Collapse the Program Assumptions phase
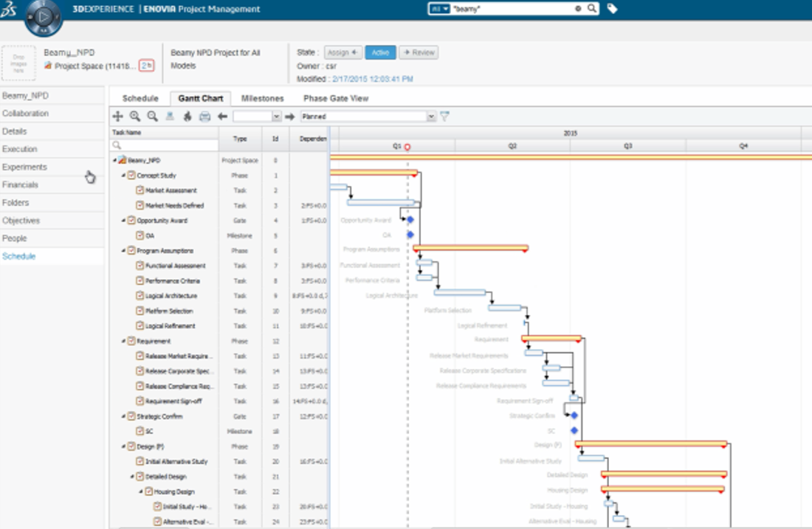 [123, 251]
